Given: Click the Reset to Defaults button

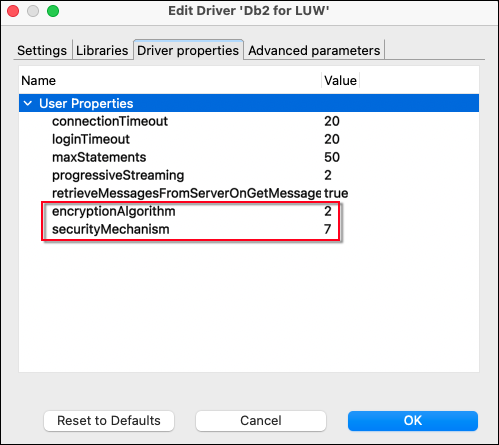Looking at the screenshot, I should [x=109, y=421].
